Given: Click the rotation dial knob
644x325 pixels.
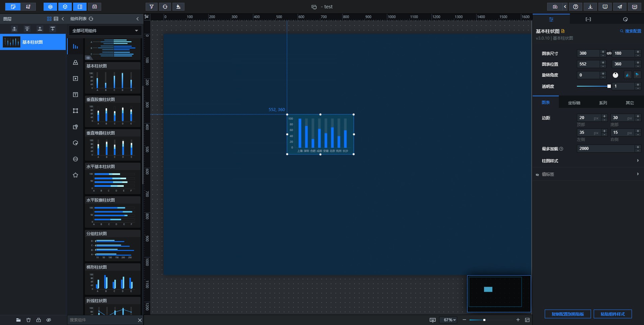Looking at the screenshot, I should click(615, 75).
